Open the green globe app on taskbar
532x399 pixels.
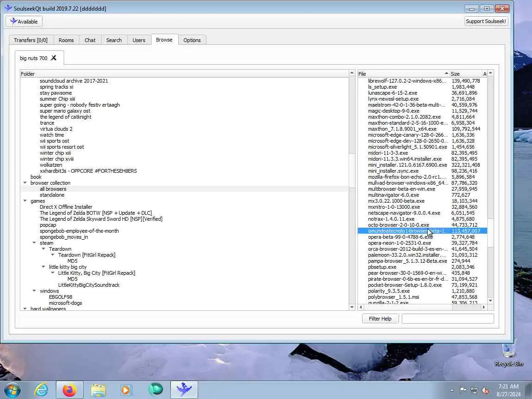155,390
